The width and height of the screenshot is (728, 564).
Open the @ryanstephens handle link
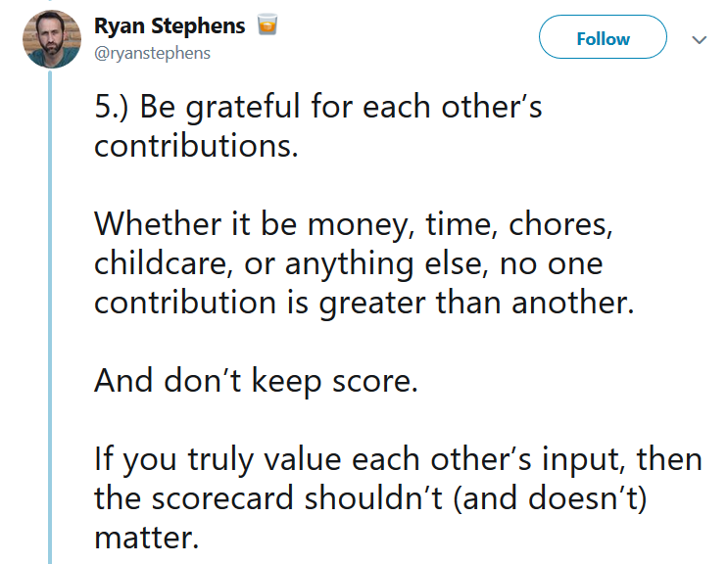tap(152, 53)
